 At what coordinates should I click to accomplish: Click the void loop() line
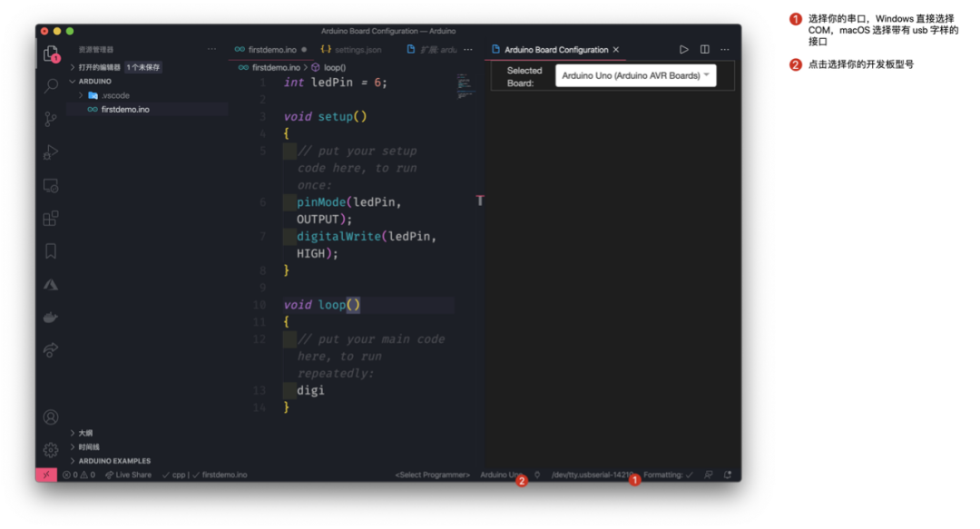pyautogui.click(x=322, y=305)
